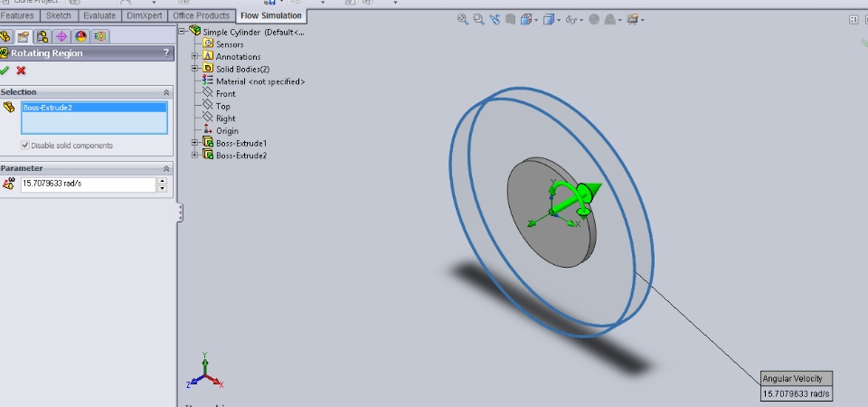Click the Annotations label in the tree
This screenshot has height=407, width=868.
point(238,56)
